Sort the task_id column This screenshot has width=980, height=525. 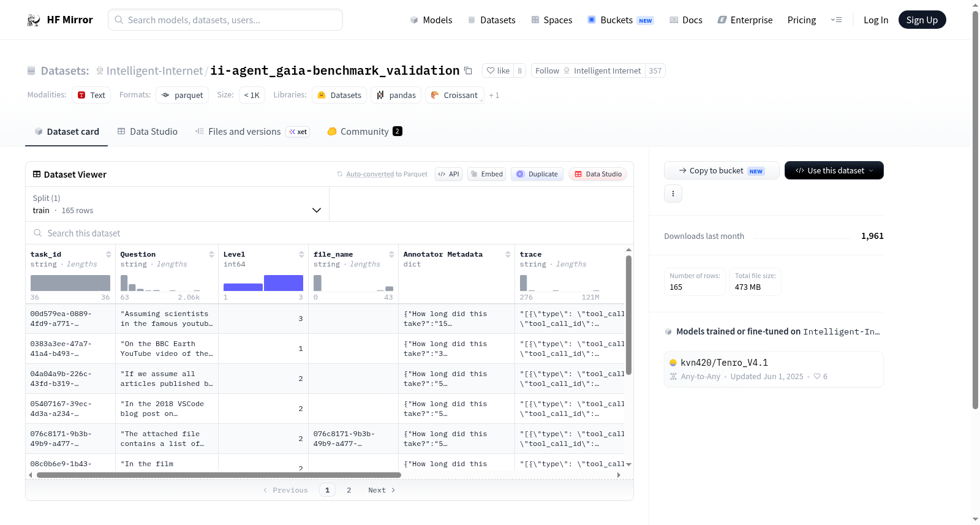coord(108,254)
